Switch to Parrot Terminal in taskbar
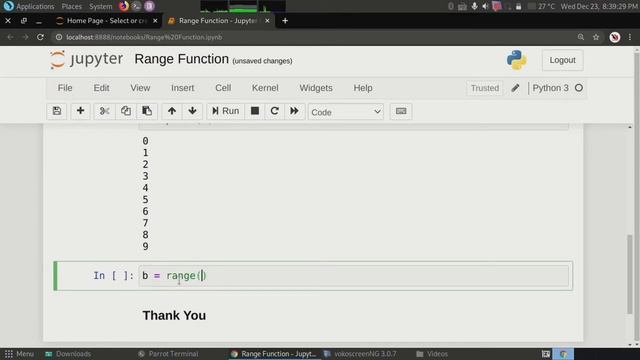This screenshot has height=360, width=640. 168,354
